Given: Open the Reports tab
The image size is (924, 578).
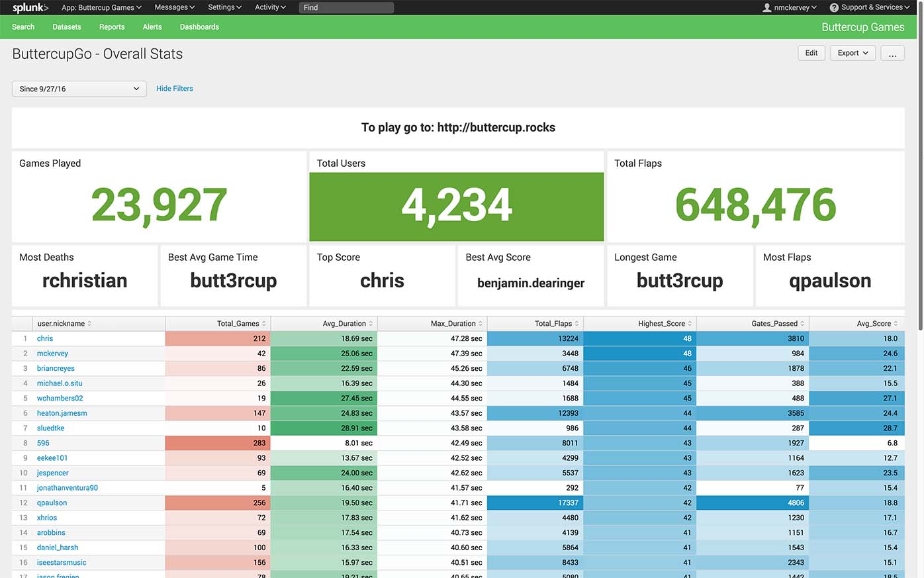Looking at the screenshot, I should point(112,27).
